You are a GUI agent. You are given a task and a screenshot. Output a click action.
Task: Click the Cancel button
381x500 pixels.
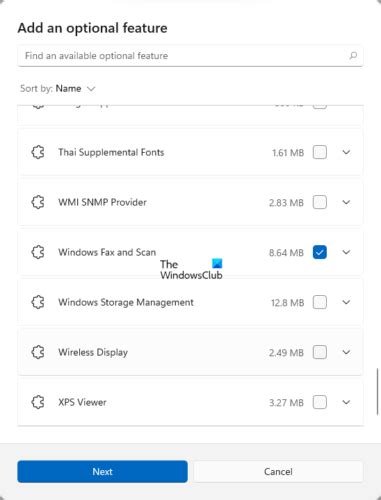click(x=278, y=471)
